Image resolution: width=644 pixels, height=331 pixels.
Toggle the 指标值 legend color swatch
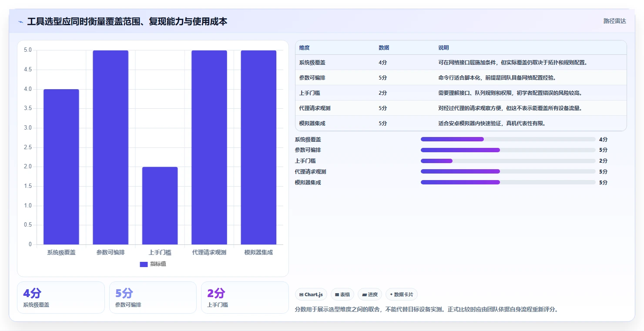click(144, 264)
